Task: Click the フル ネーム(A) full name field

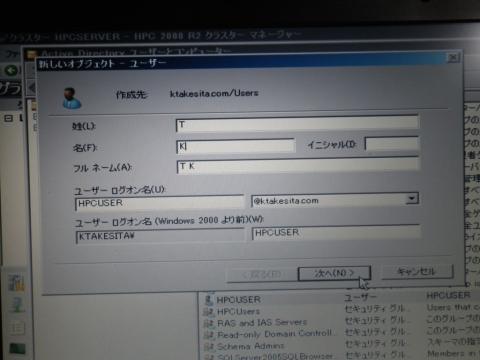Action: 298,166
